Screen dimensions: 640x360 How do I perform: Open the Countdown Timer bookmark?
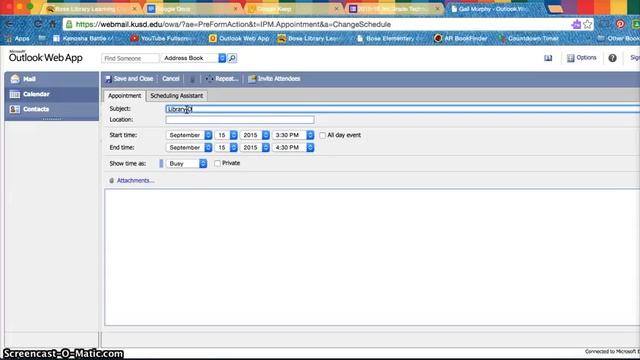pyautogui.click(x=529, y=38)
